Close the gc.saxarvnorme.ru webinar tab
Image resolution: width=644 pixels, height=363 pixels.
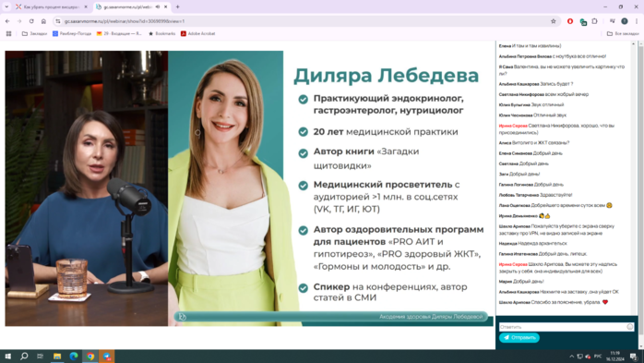point(165,7)
